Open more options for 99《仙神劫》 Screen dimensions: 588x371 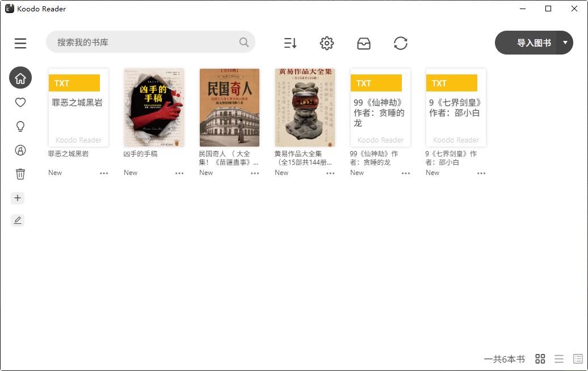[x=406, y=173]
